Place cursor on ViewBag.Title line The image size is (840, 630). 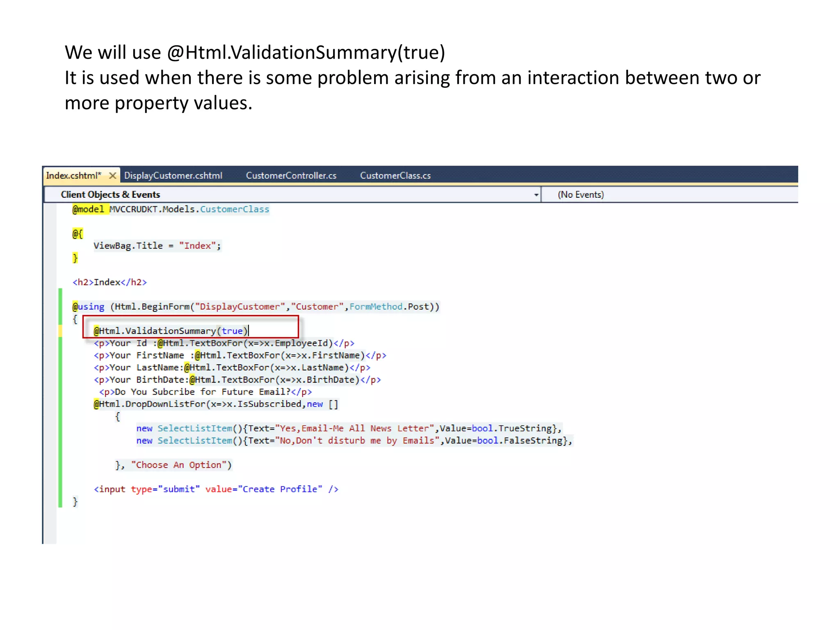[x=157, y=246]
